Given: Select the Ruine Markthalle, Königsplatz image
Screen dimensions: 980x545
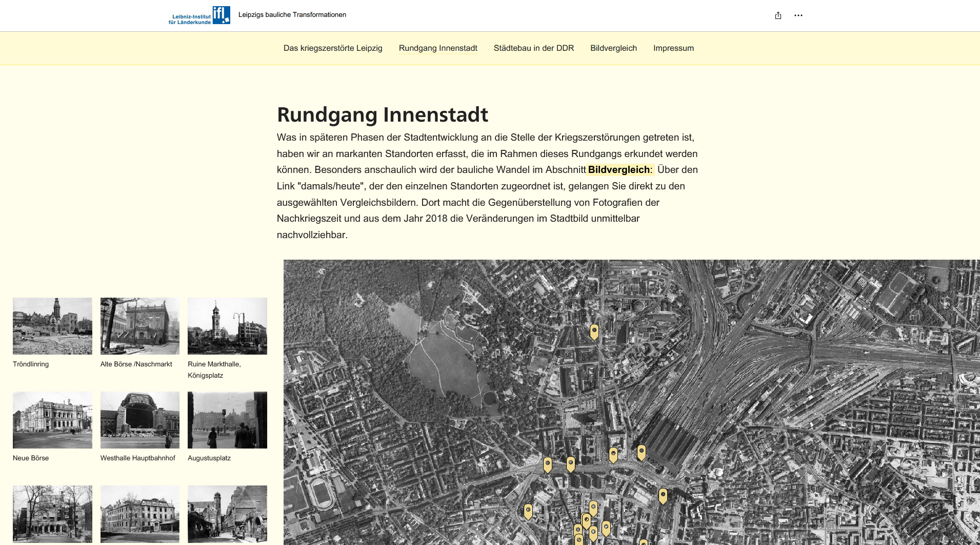Looking at the screenshot, I should coord(227,326).
